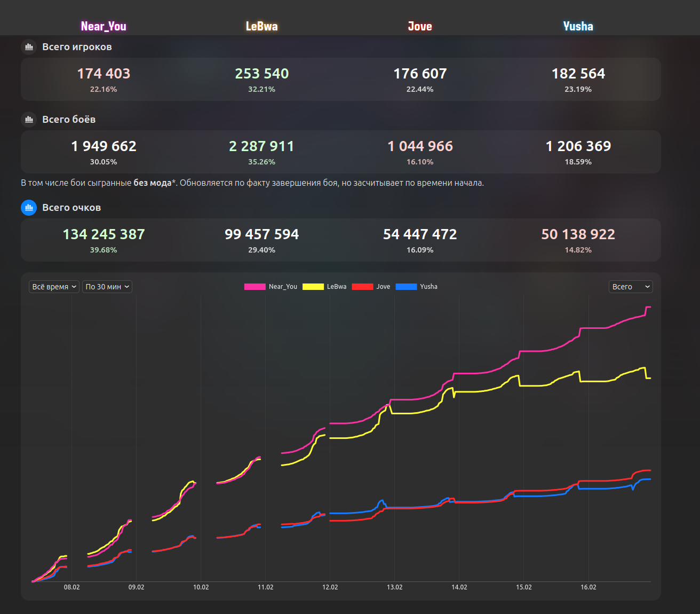
Task: Open the Всё время period dropdown
Action: (54, 287)
